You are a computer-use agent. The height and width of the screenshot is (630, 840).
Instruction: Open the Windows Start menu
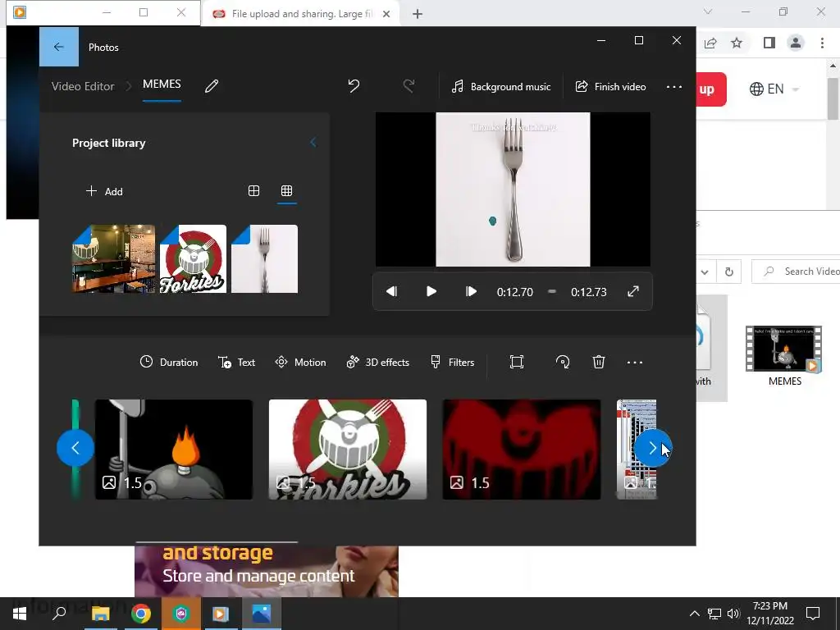(x=20, y=614)
